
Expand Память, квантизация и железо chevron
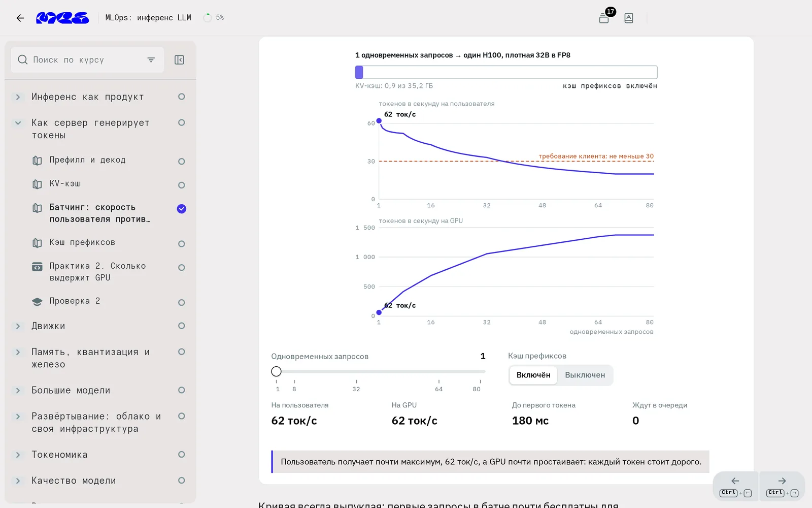click(18, 352)
